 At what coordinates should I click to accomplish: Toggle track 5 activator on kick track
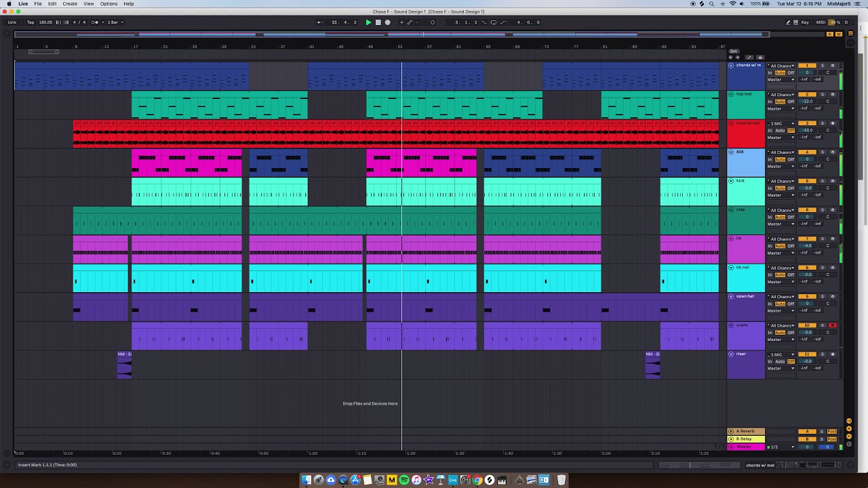point(807,181)
